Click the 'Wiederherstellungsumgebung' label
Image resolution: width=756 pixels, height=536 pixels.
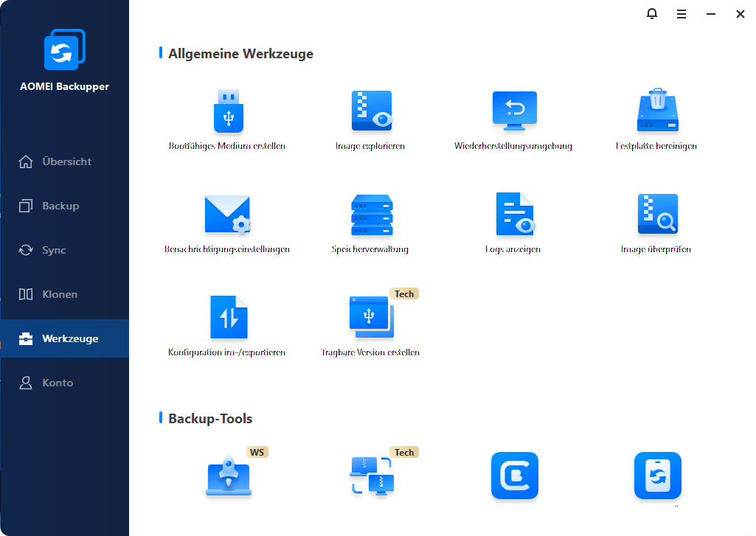pos(513,146)
